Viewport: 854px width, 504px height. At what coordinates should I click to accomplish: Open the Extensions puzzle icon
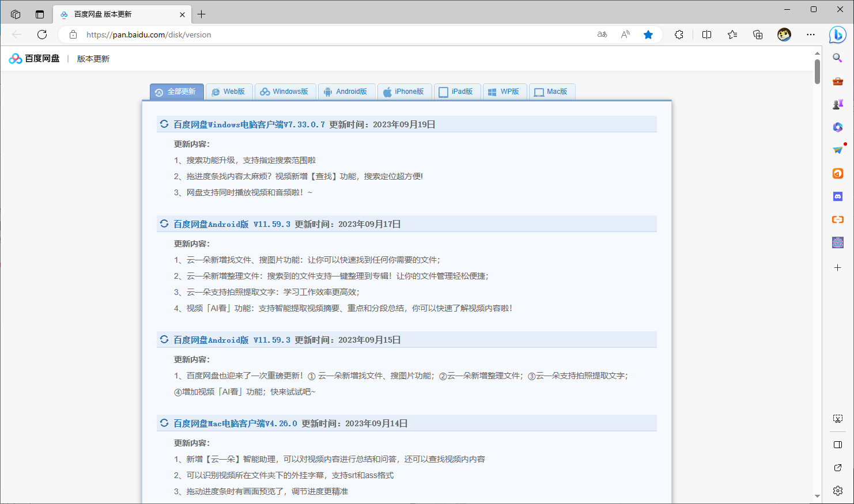click(679, 35)
